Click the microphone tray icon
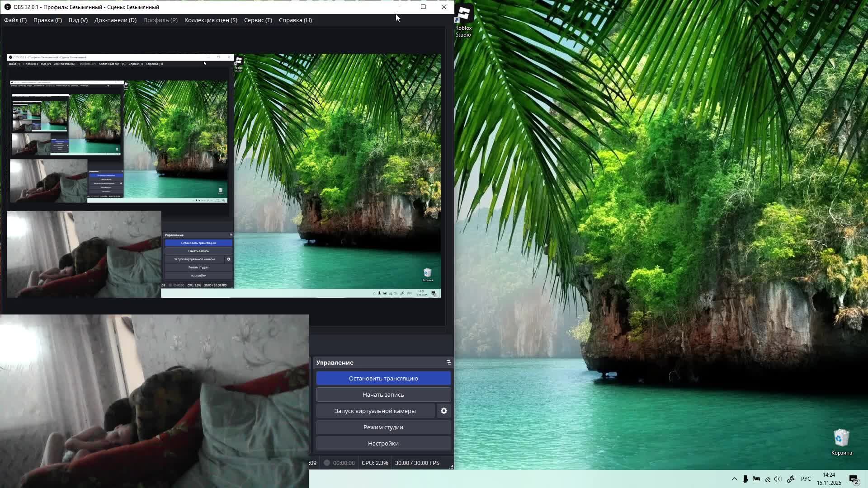Image resolution: width=868 pixels, height=488 pixels. 745,479
